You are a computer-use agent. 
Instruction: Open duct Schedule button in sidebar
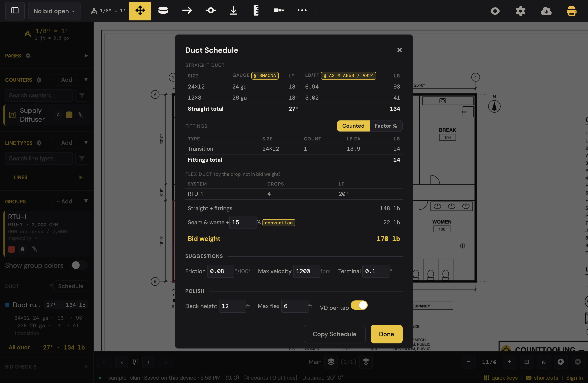coord(71,286)
